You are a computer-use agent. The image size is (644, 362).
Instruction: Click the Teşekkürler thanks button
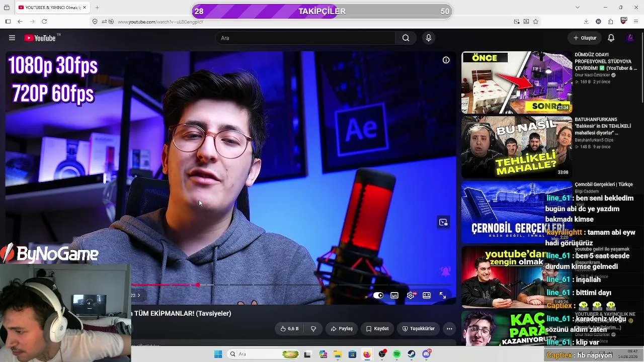[x=419, y=329]
